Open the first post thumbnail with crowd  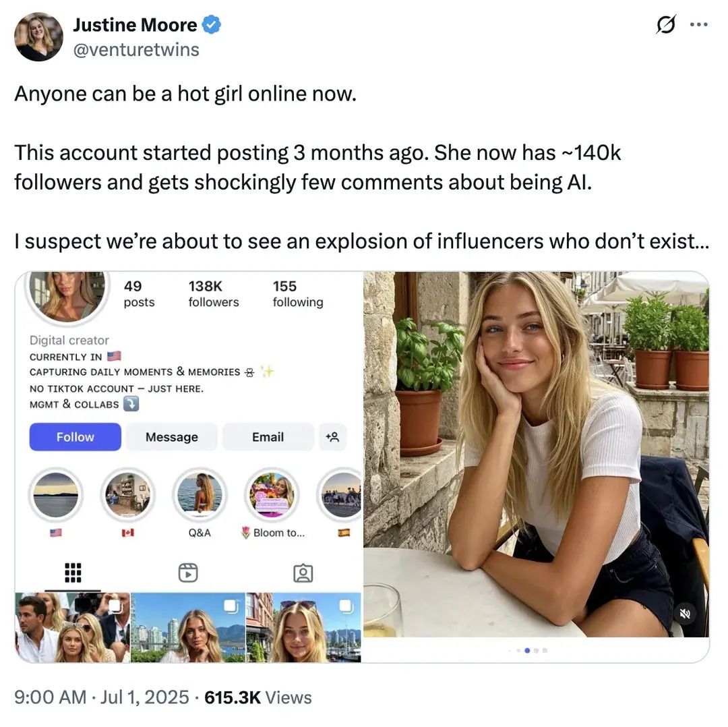pos(72,627)
